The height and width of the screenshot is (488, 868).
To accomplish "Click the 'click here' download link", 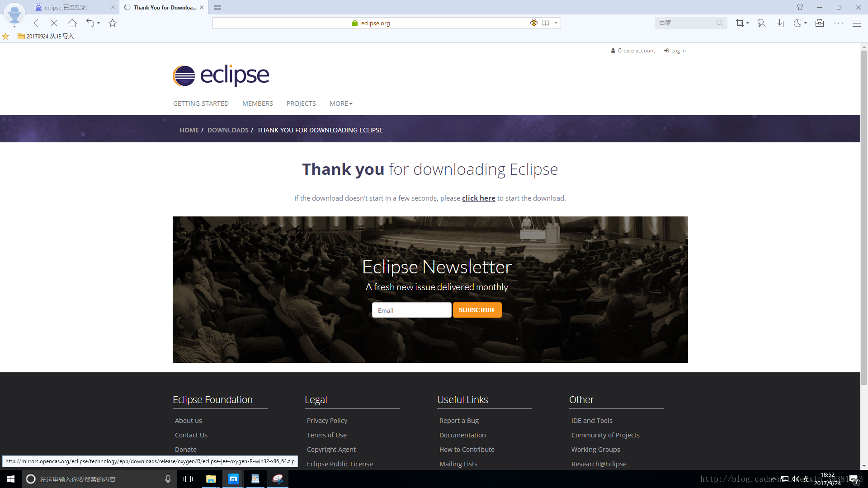I will click(x=478, y=198).
